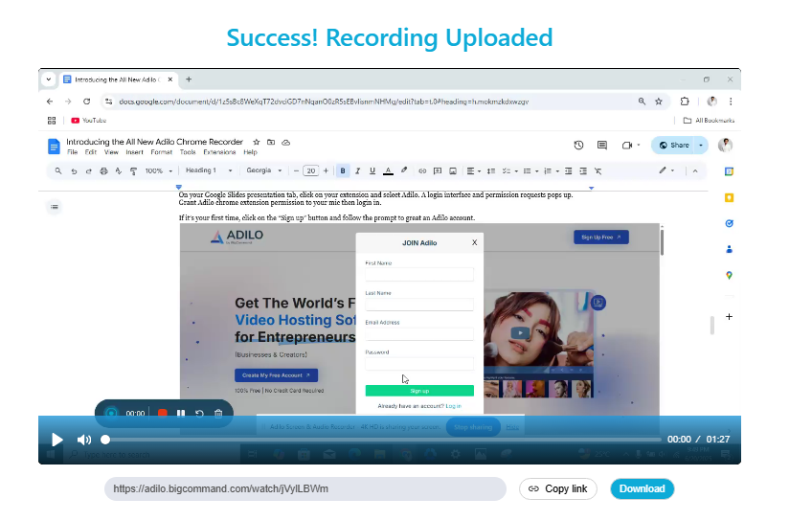This screenshot has width=812, height=521.
Task: Click the Redo arrow in the Docs toolbar
Action: click(x=88, y=170)
